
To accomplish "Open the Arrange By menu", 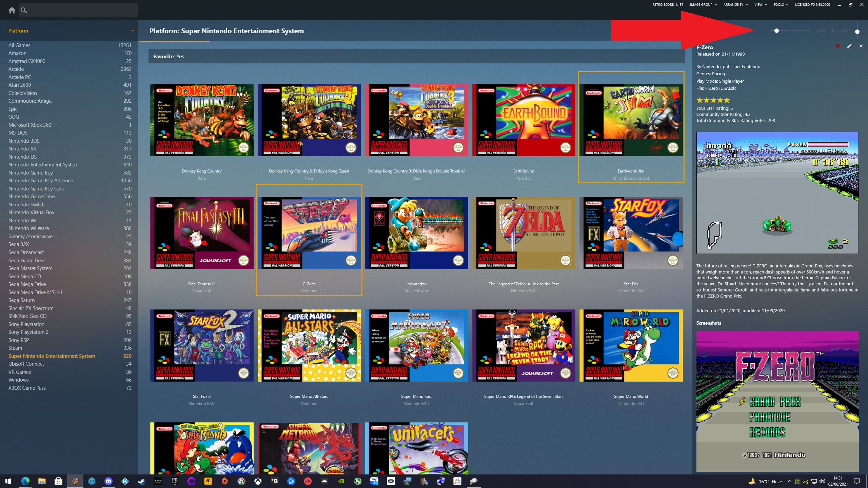I will [736, 5].
